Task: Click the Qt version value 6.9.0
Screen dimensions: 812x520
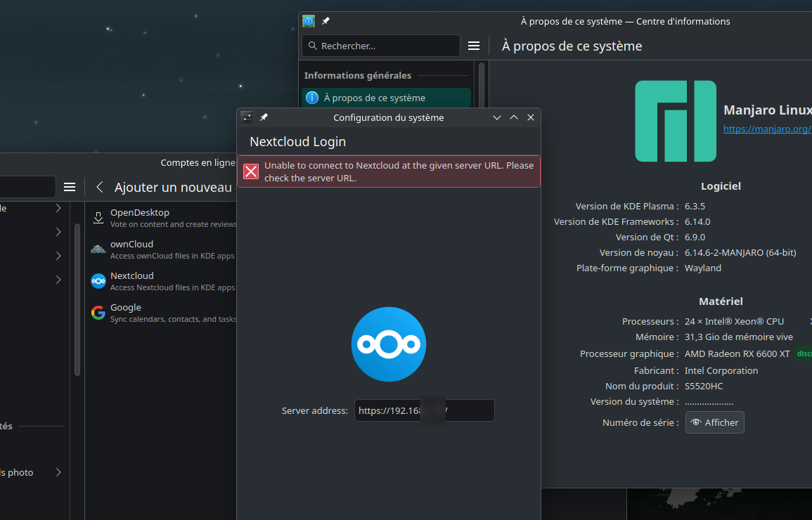Action: 695,237
